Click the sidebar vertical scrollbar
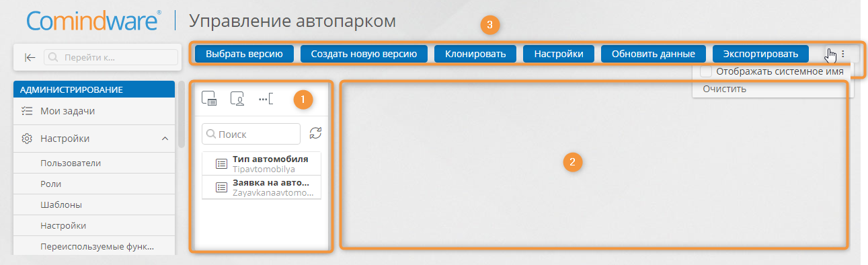The image size is (868, 265). pyautogui.click(x=182, y=114)
